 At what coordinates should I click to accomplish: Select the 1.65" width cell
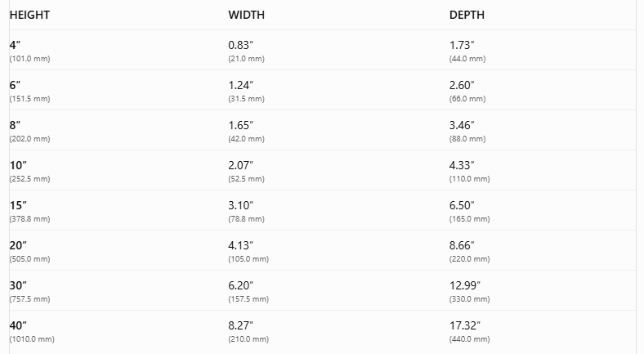pos(240,125)
